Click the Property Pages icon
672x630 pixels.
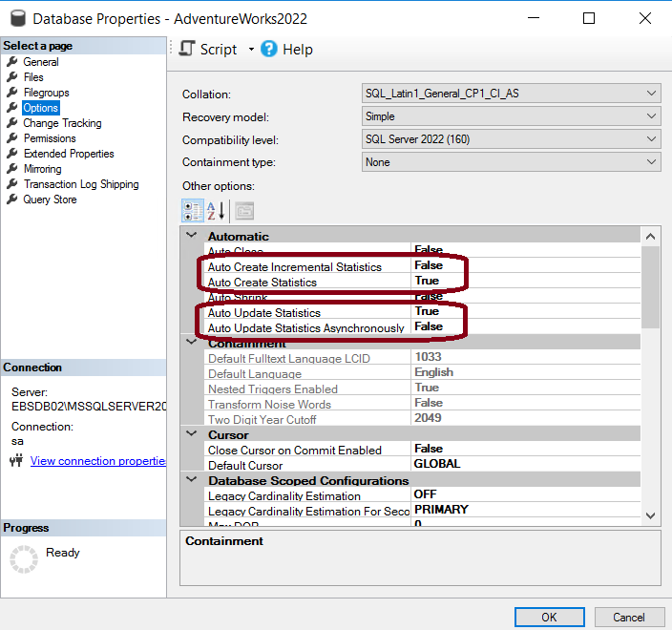pyautogui.click(x=244, y=210)
